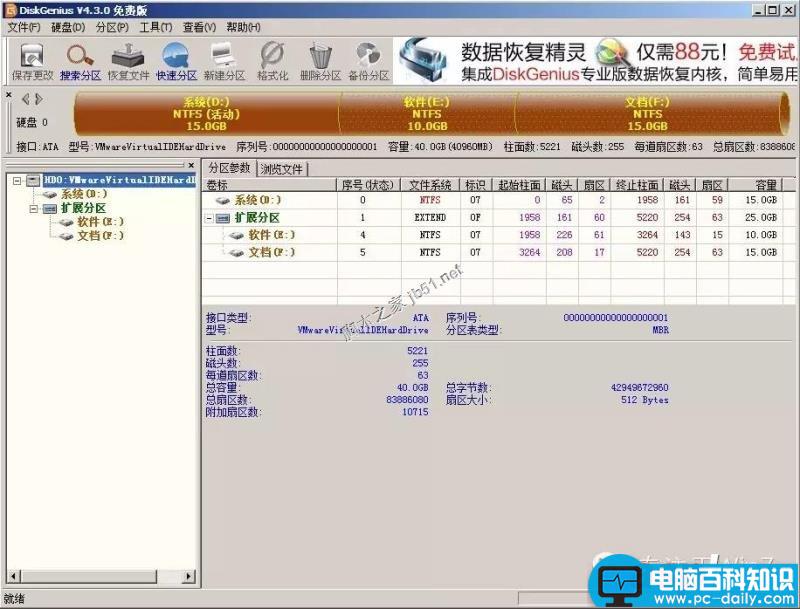Switch to the 浏览文件 tab

282,169
